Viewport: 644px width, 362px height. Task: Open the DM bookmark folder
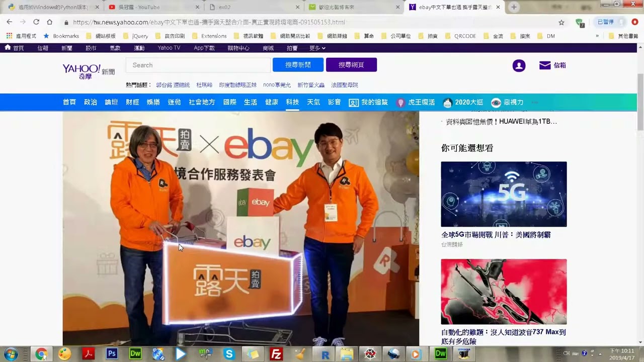tap(546, 36)
